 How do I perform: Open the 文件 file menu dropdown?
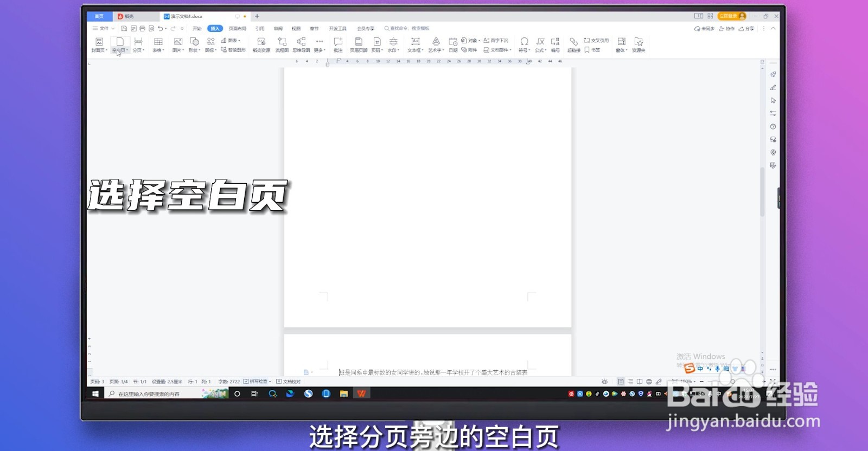click(103, 29)
